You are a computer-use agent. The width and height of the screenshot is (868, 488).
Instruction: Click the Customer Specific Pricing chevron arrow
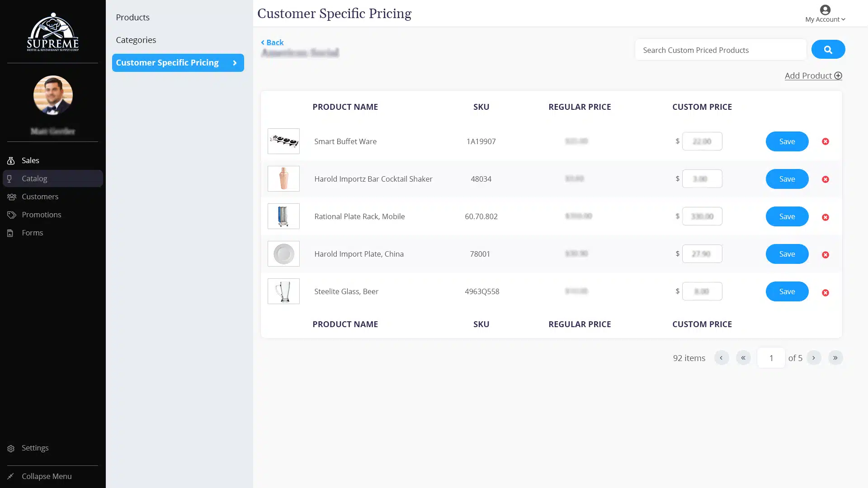[235, 63]
